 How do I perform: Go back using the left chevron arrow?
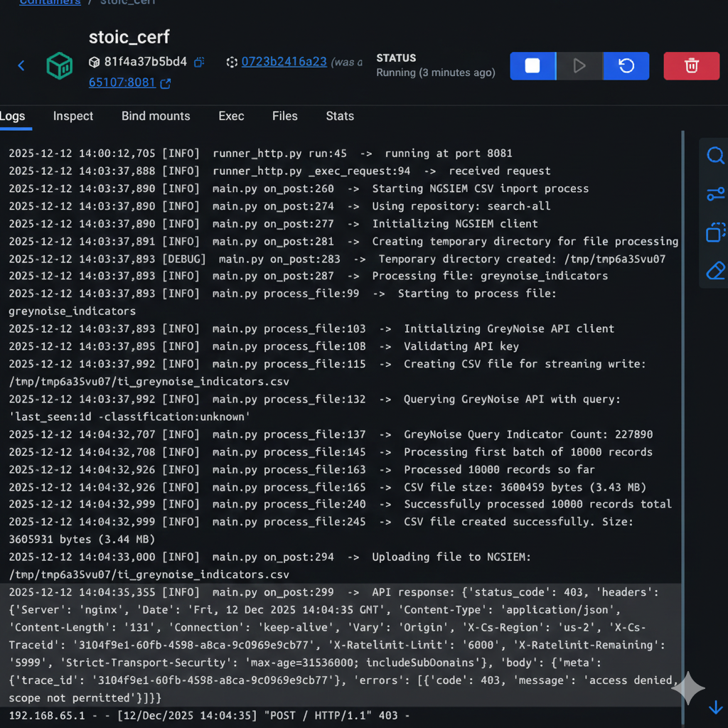click(21, 66)
